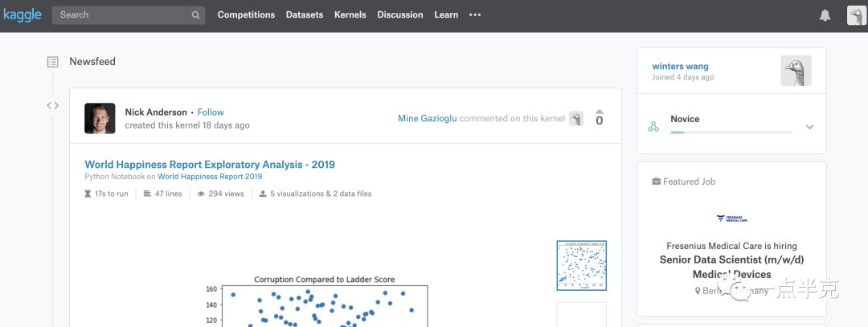Open the more options ellipsis menu

click(475, 14)
